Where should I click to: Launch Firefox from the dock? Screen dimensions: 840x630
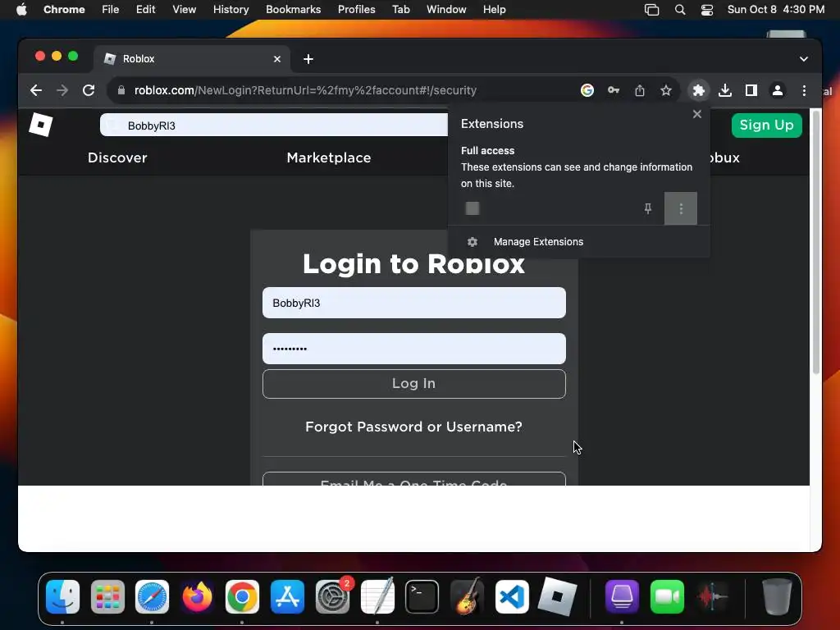point(197,597)
